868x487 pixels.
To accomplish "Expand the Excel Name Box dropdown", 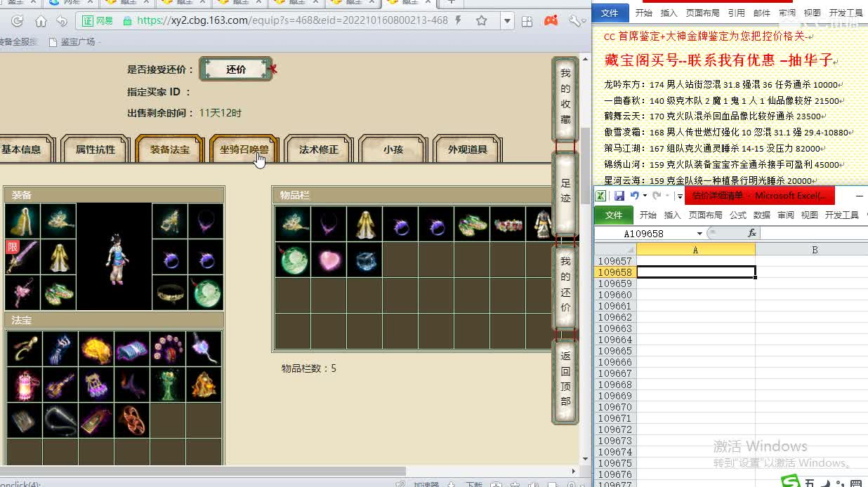I will (699, 234).
